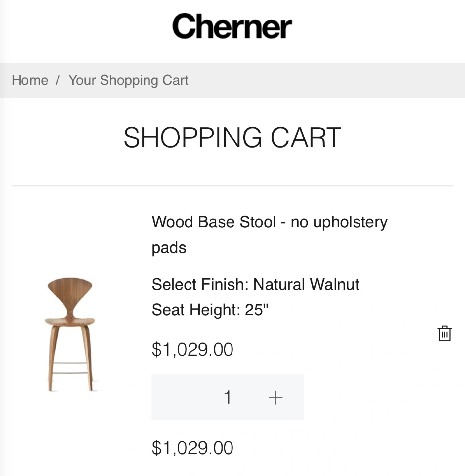This screenshot has height=476, width=465.
Task: Remove the stool with the trash icon
Action: [x=444, y=333]
